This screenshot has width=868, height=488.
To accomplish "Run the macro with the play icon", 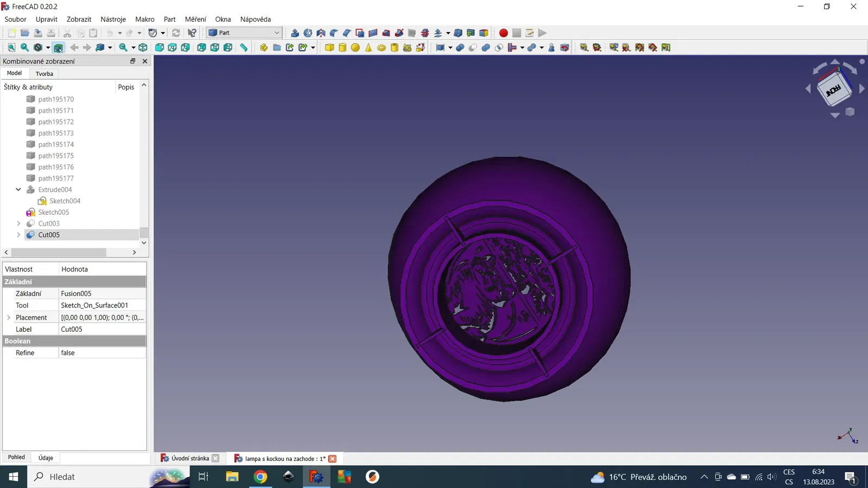I will tap(542, 33).
